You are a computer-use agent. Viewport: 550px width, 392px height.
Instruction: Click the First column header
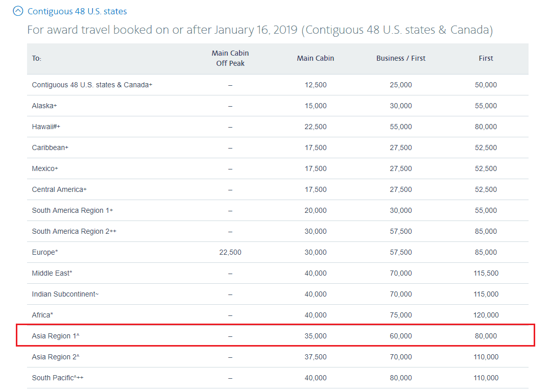(x=486, y=58)
